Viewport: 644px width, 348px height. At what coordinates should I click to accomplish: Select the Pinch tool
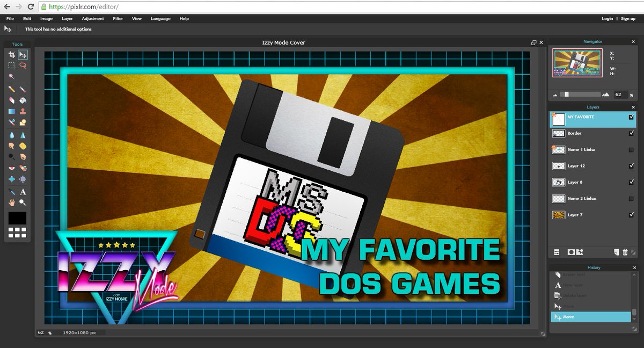point(23,179)
